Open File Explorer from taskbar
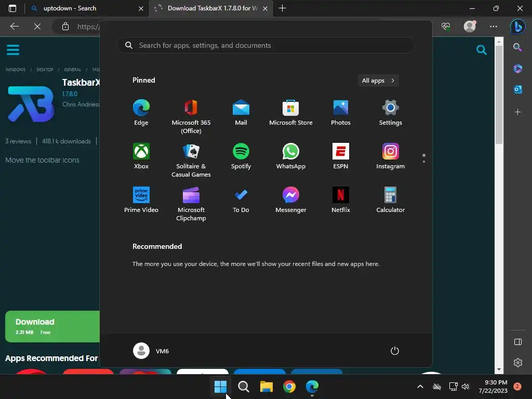 point(267,387)
